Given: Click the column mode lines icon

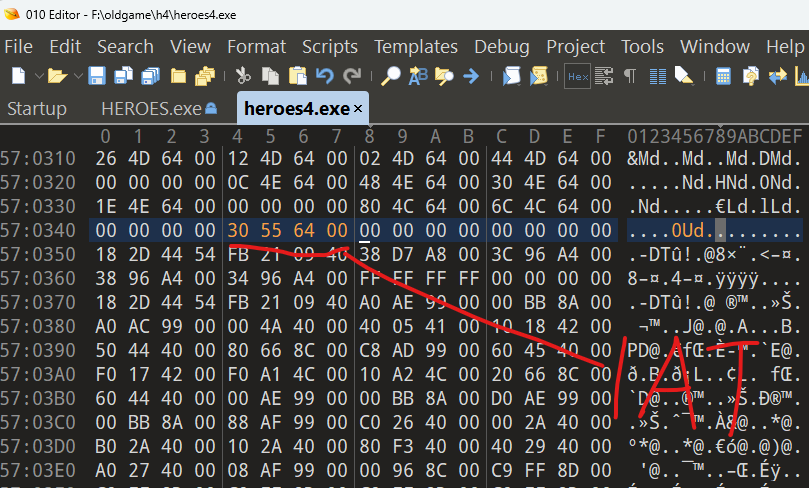Looking at the screenshot, I should [657, 76].
